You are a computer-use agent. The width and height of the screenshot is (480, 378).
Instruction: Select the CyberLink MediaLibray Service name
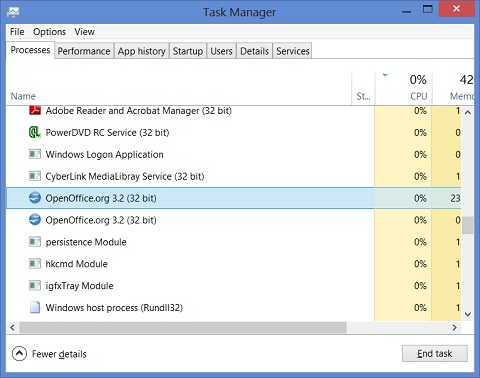[x=125, y=176]
